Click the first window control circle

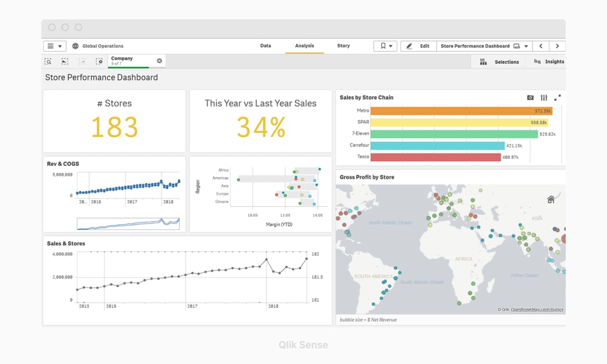click(52, 27)
